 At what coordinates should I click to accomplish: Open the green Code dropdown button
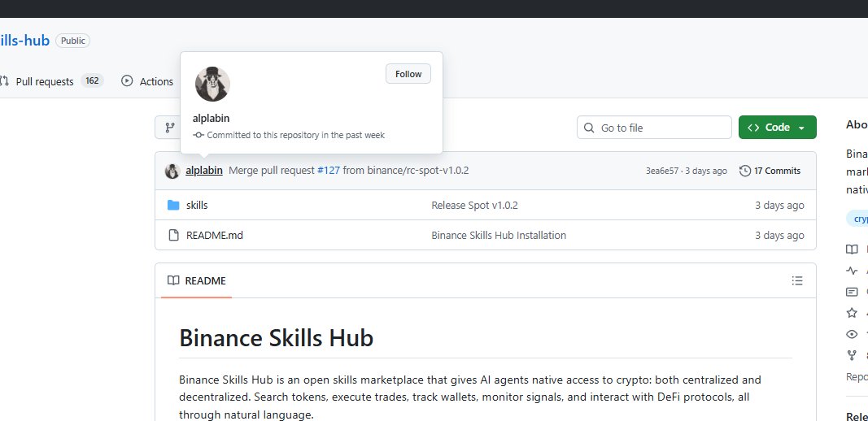pos(777,128)
